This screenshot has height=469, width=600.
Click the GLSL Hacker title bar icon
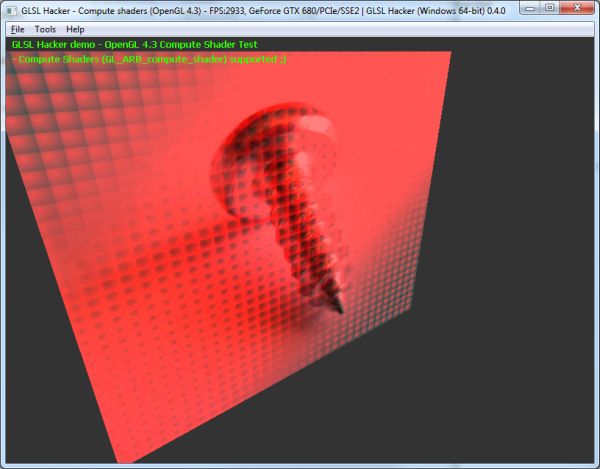11,11
